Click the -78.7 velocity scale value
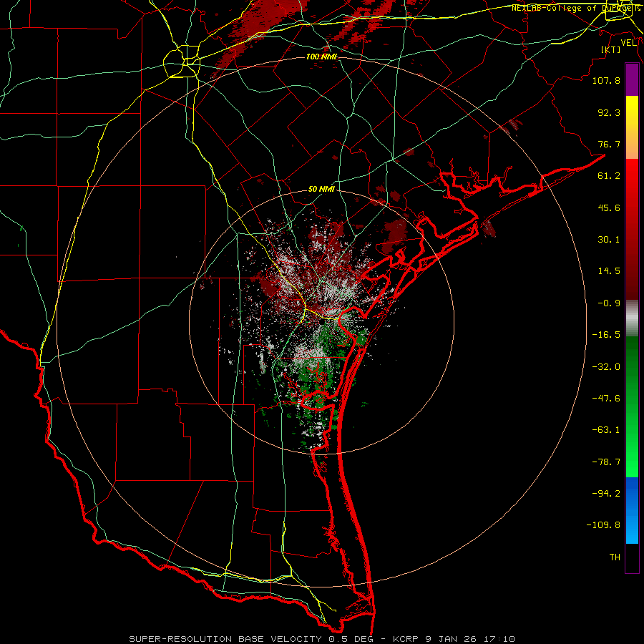Screen dimensions: 644x644 (x=606, y=462)
